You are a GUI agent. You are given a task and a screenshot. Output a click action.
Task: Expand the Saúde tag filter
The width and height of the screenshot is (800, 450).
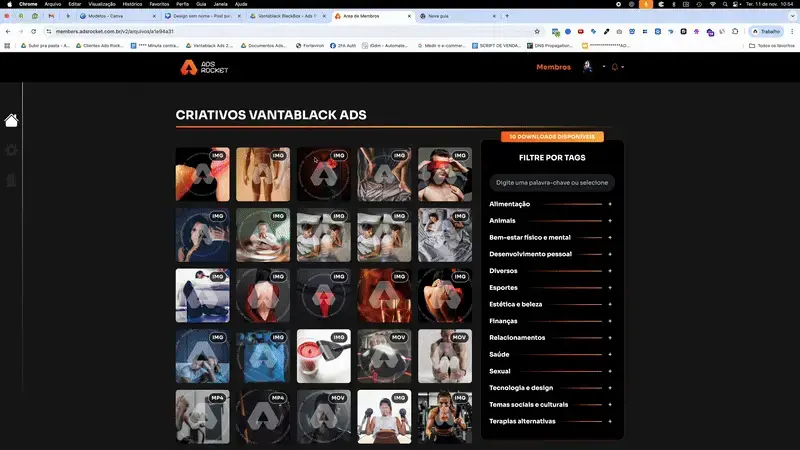pyautogui.click(x=609, y=354)
